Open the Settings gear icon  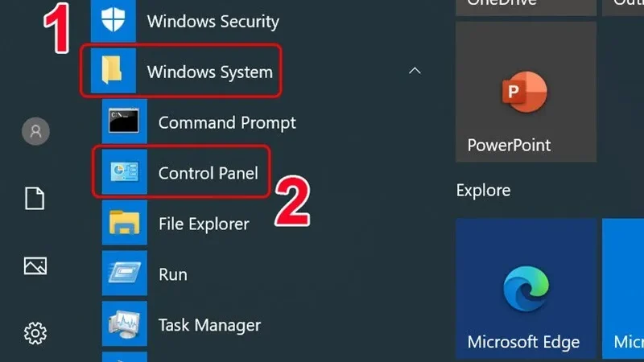[x=35, y=331]
